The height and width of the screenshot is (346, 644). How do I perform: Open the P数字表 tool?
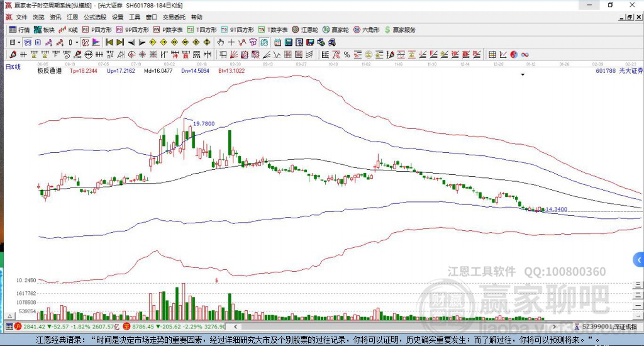(168, 30)
